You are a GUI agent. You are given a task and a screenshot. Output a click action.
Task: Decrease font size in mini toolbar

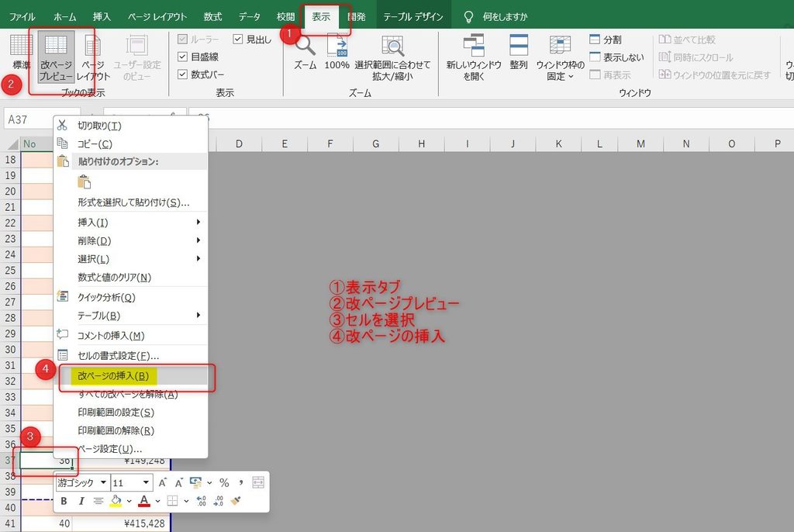179,483
